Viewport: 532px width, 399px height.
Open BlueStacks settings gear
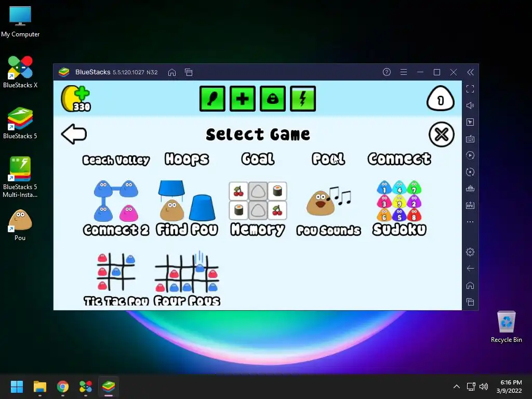coord(470,252)
